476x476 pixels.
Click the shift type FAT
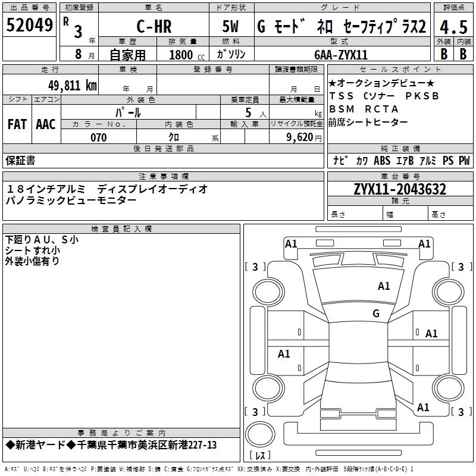pos(17,124)
